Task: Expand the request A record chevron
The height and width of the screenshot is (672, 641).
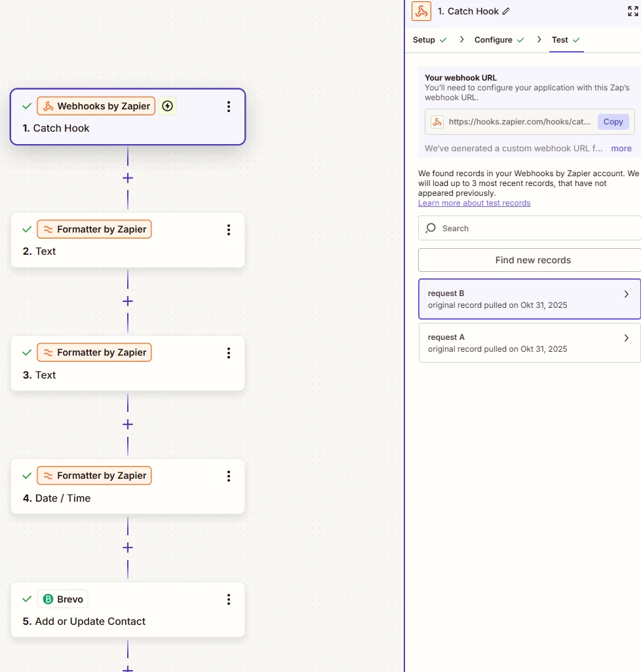Action: [x=627, y=338]
